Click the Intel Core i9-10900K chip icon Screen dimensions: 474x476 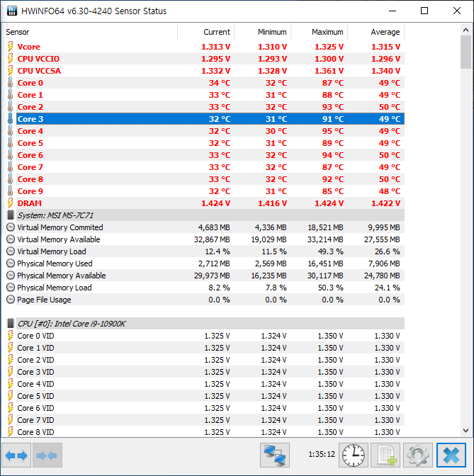click(x=11, y=324)
